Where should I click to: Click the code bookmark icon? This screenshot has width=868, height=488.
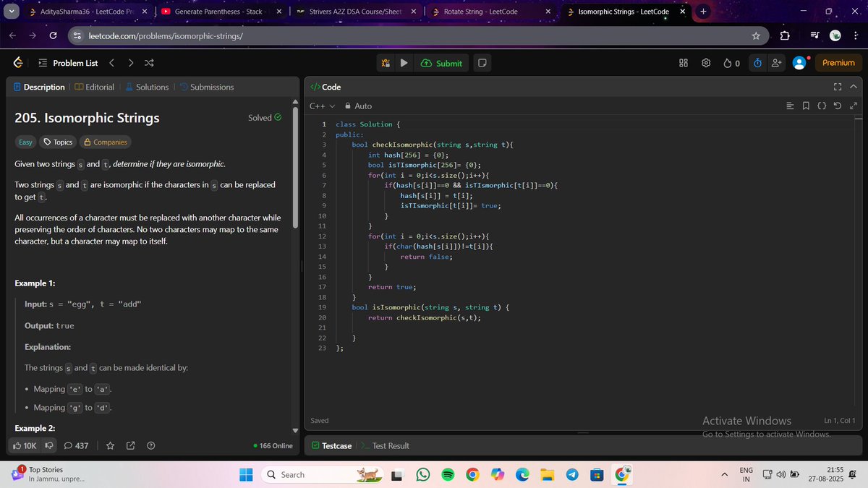pos(806,106)
